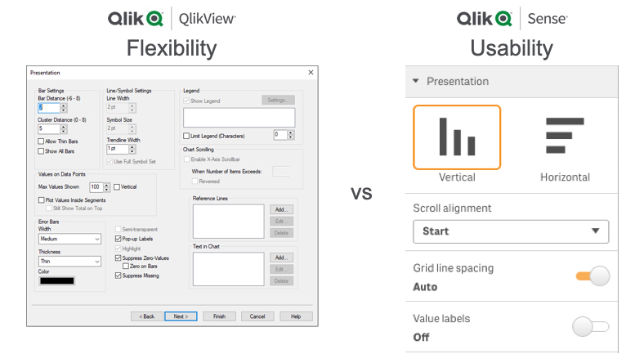Click the Legend text box
The width and height of the screenshot is (644, 363).
tap(239, 118)
